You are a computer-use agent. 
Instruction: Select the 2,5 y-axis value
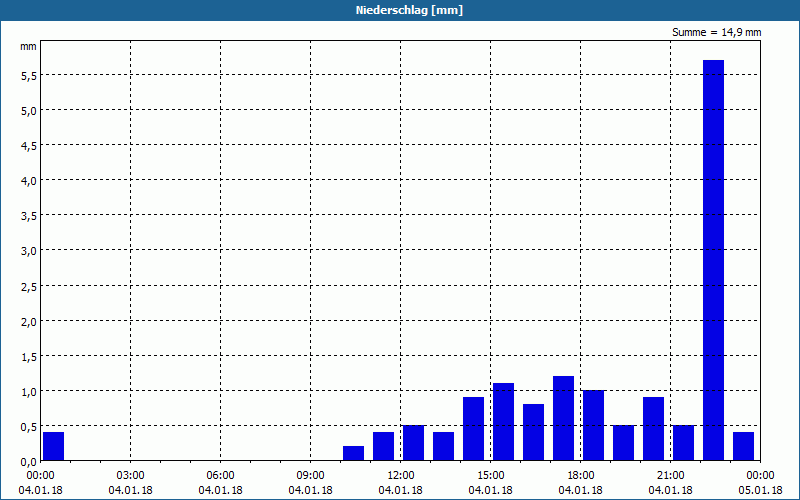29,286
